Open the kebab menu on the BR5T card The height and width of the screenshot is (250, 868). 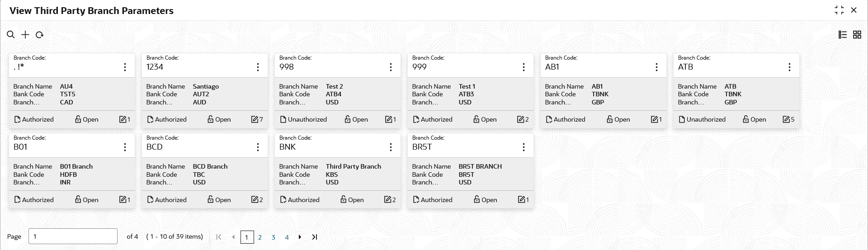tap(524, 147)
